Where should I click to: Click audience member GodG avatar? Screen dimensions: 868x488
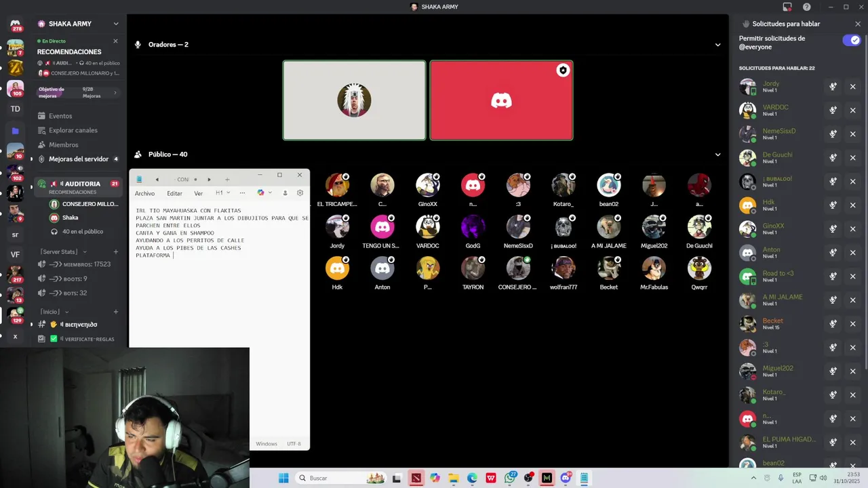473,227
